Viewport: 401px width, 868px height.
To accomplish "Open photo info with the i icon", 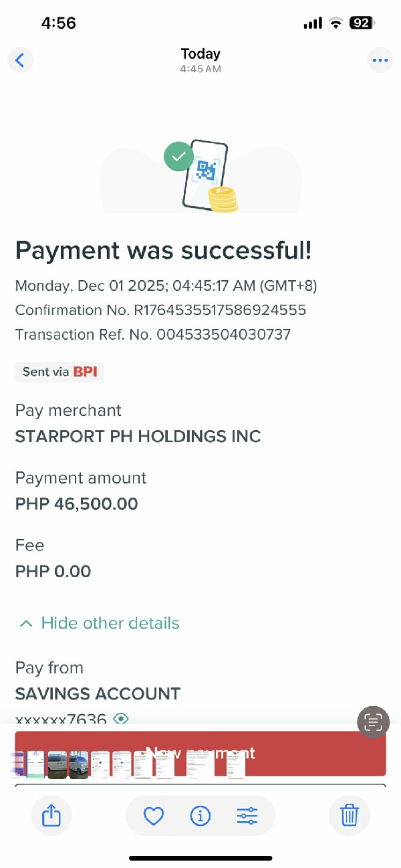I will coord(200,815).
